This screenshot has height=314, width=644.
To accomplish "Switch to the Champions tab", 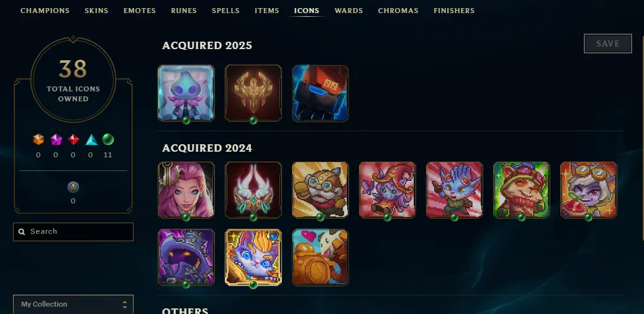I will (45, 11).
